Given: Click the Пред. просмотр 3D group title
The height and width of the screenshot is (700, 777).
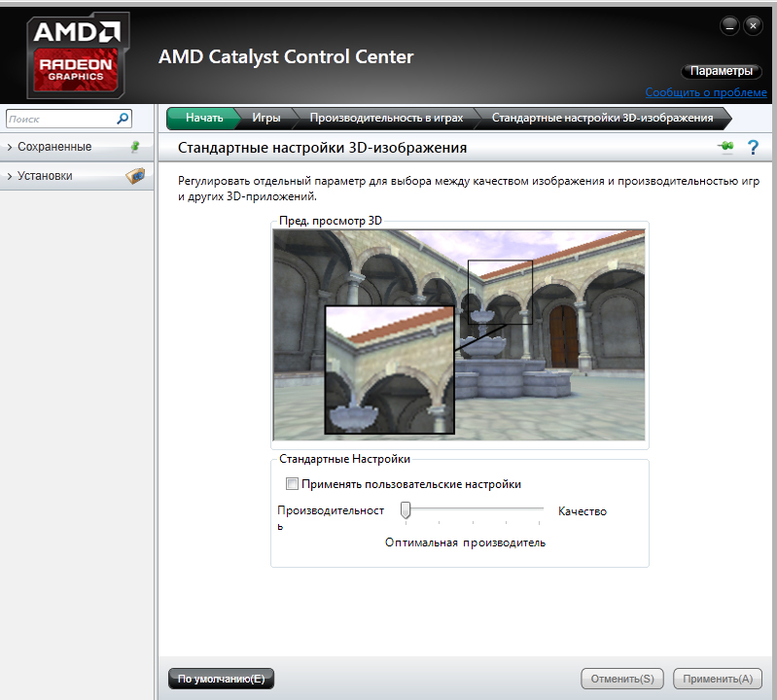Looking at the screenshot, I should (331, 221).
